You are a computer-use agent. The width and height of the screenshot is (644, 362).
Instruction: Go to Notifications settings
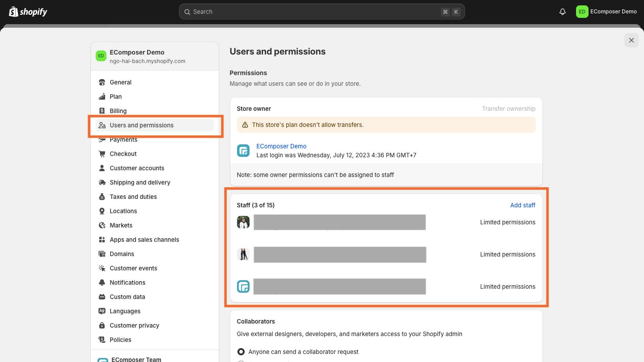[155, 282]
